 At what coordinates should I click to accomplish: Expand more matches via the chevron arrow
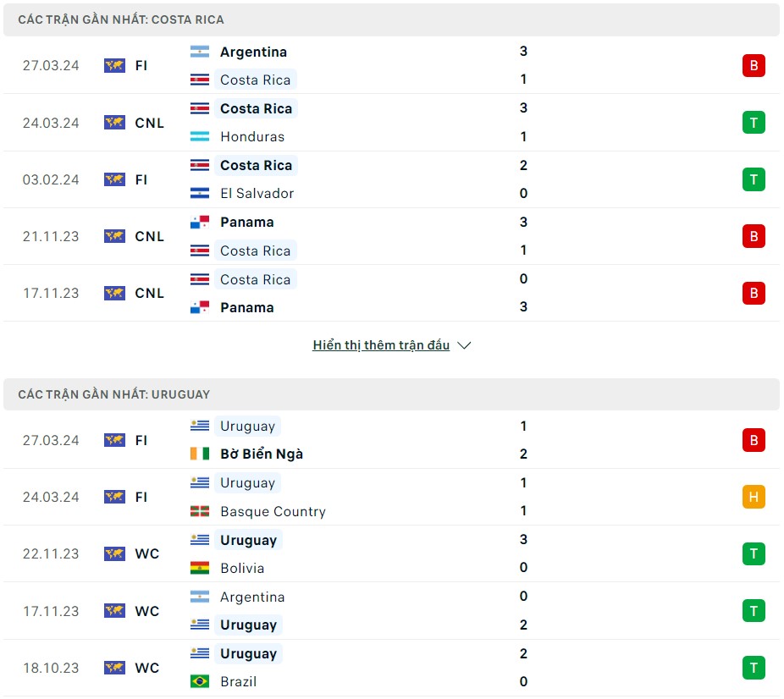pos(464,345)
